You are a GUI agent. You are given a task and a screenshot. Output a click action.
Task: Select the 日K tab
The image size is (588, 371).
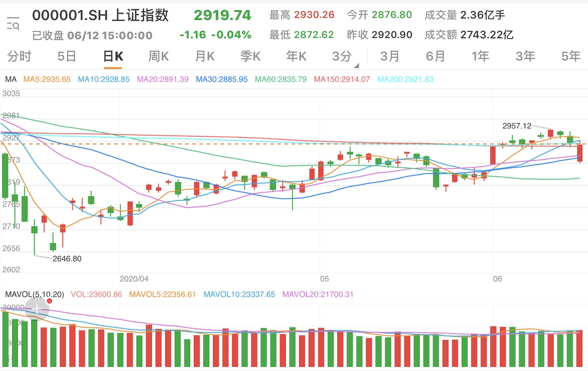[x=113, y=56]
